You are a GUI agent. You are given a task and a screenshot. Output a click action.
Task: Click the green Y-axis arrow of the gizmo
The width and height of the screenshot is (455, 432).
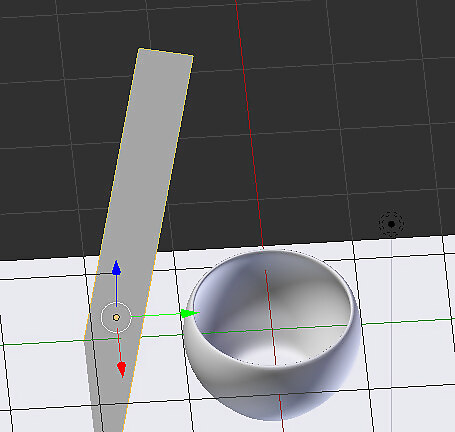tap(190, 313)
